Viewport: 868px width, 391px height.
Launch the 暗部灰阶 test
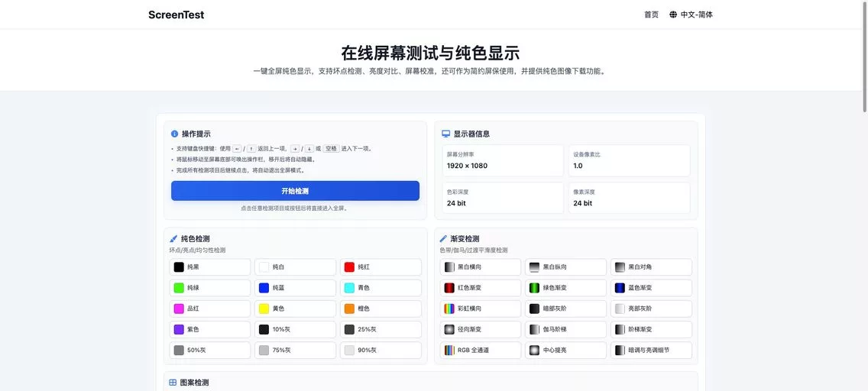(x=565, y=309)
